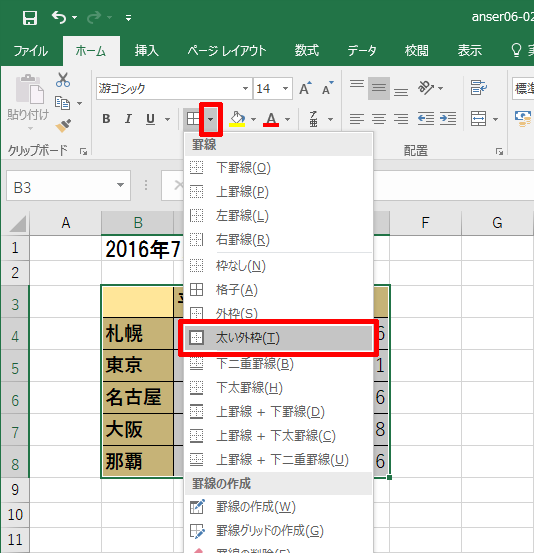Click the Undo arrow icon

coord(59,17)
